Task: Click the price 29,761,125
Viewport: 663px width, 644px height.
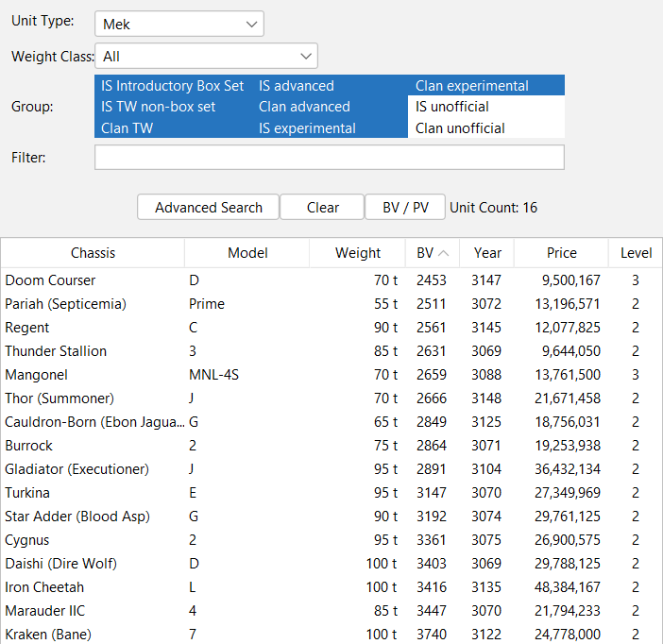Action: pyautogui.click(x=568, y=517)
